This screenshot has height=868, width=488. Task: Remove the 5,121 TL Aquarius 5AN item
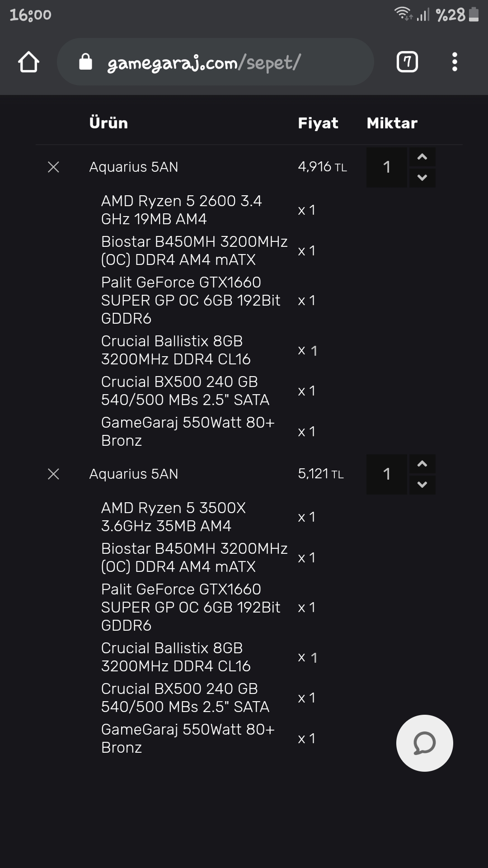pyautogui.click(x=53, y=474)
